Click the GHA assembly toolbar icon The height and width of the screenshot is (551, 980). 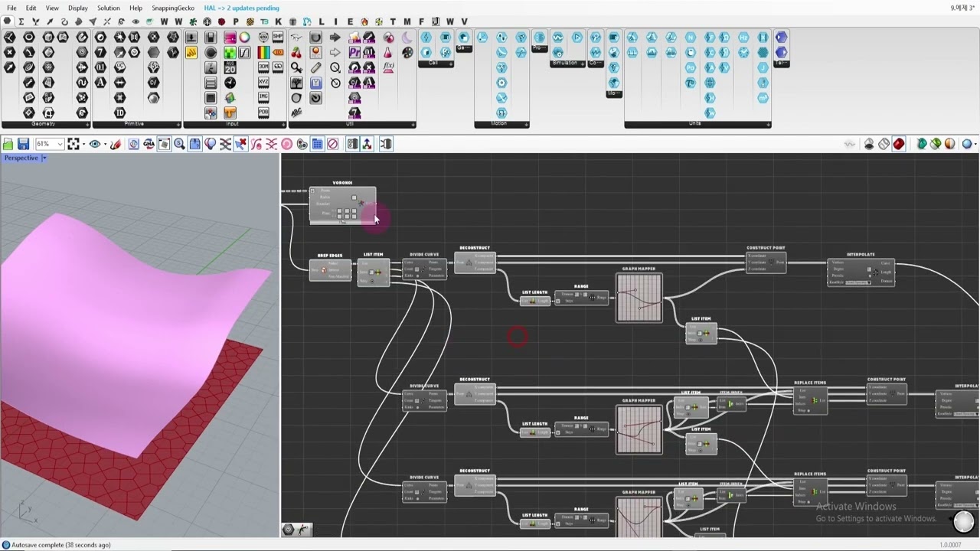(149, 144)
